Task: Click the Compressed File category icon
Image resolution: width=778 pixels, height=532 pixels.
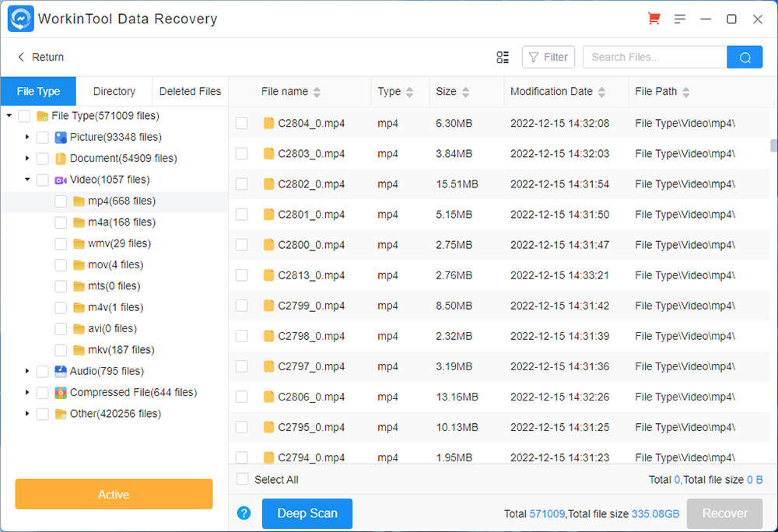Action: (61, 393)
